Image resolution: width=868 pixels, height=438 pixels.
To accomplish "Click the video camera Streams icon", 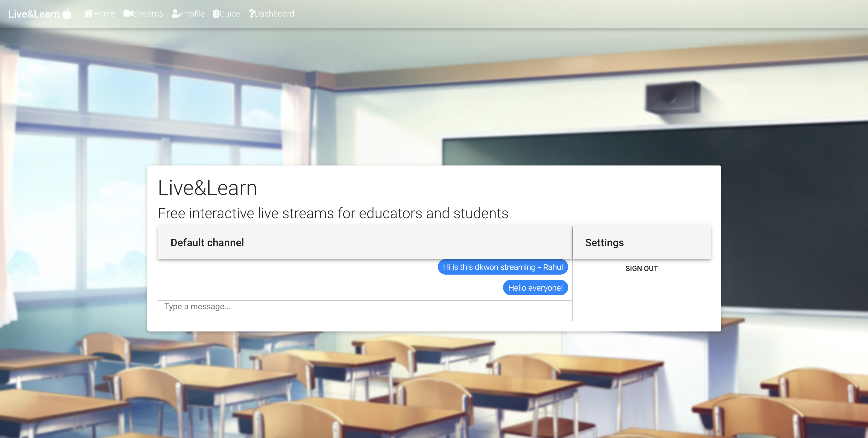I will click(128, 13).
